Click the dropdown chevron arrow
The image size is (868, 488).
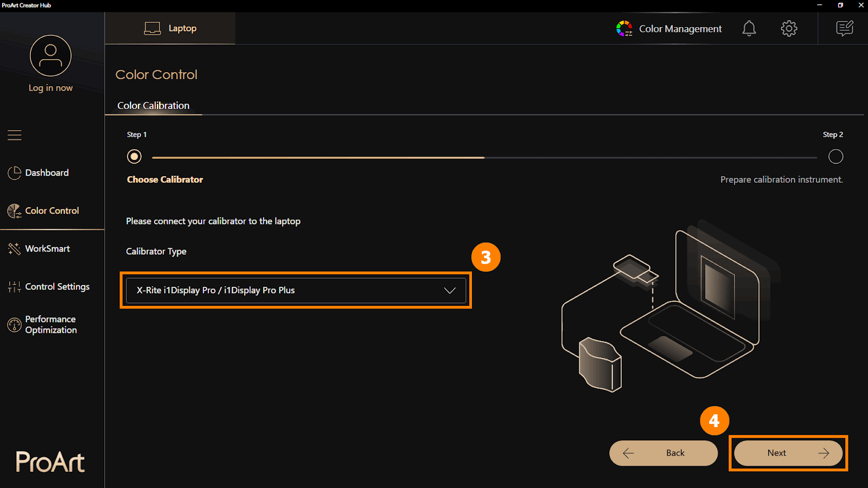(450, 291)
